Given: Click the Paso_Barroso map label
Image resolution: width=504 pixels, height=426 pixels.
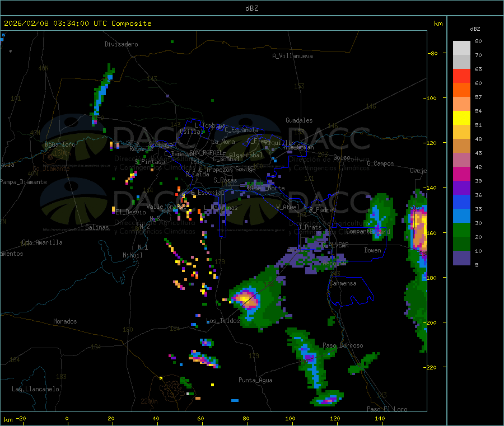Looking at the screenshot, I should pos(343,345).
